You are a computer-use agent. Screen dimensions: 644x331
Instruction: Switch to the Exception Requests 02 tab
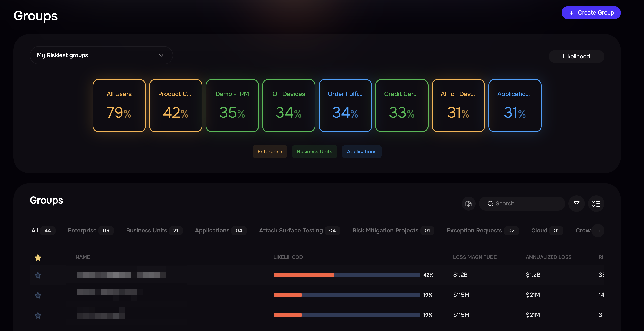pos(483,230)
